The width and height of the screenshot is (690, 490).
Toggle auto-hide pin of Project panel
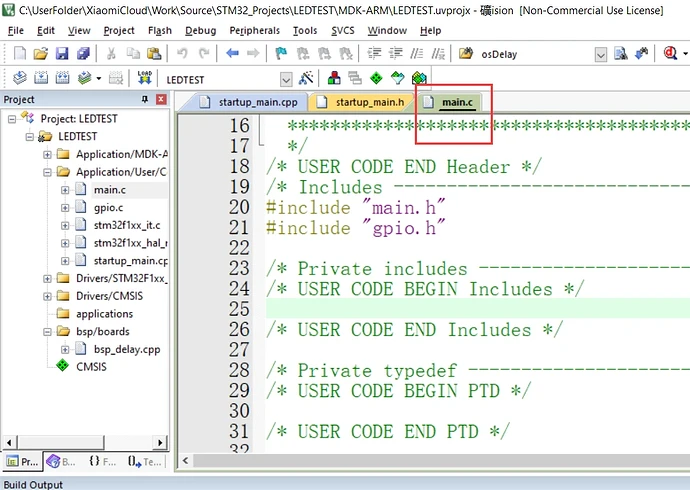[x=146, y=99]
